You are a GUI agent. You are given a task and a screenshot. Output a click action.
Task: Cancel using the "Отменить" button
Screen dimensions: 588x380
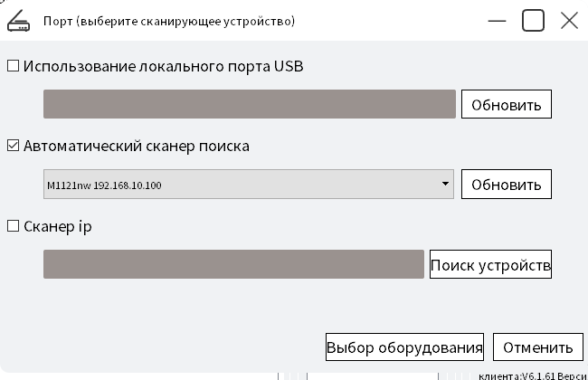pyautogui.click(x=537, y=347)
